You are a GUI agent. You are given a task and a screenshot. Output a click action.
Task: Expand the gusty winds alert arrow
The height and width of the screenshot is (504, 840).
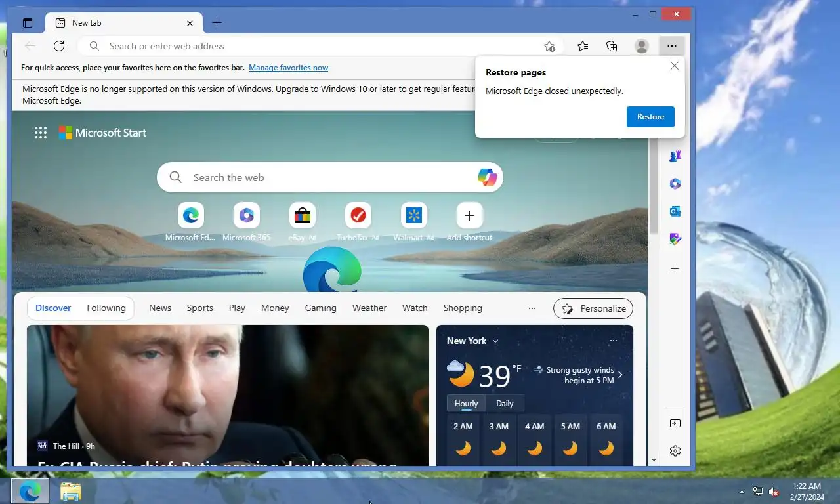620,375
